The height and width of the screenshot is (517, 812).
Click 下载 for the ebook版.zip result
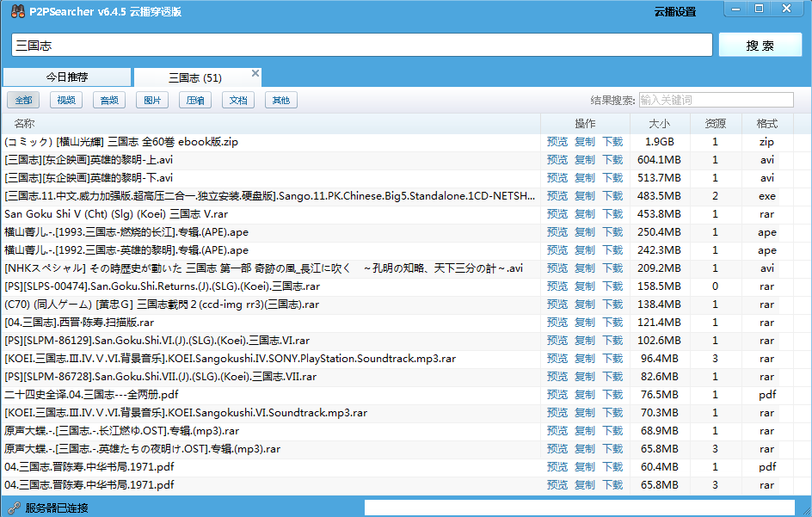click(612, 142)
